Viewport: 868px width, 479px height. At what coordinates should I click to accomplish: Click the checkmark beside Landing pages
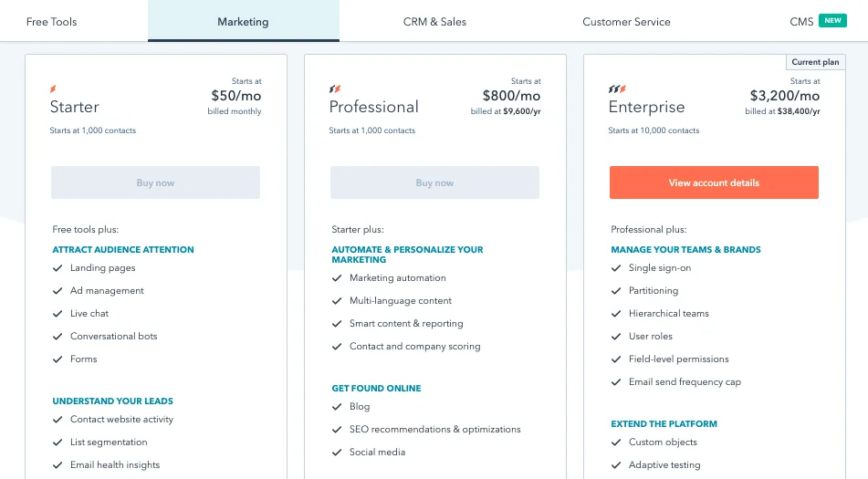pos(58,267)
